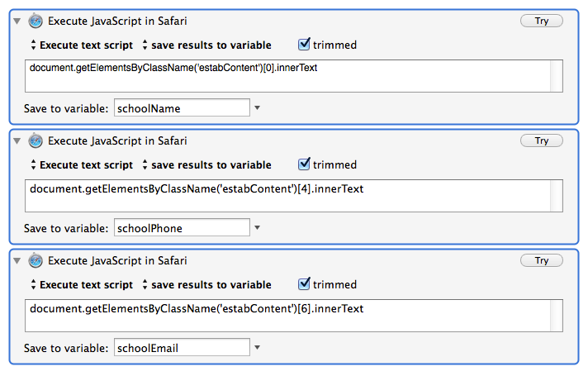Click Safari icon in first JavaScript action
The height and width of the screenshot is (376, 588).
[x=36, y=21]
